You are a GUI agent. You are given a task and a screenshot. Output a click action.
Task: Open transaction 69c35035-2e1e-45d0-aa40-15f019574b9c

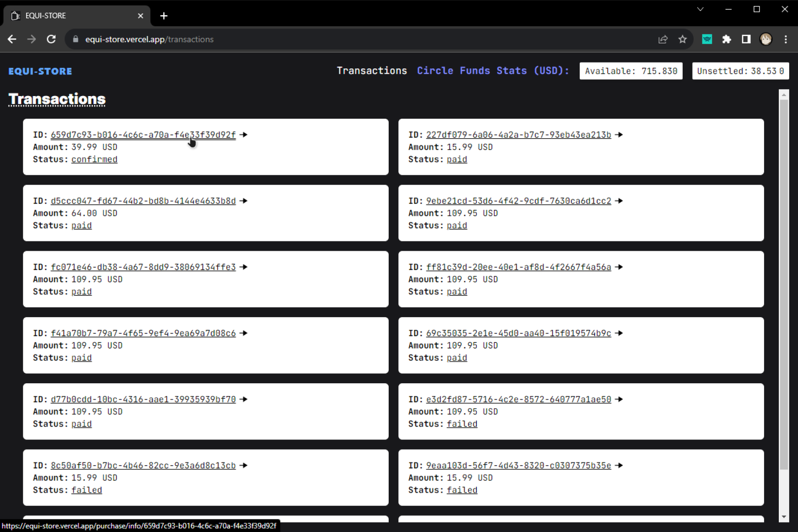[519, 333]
